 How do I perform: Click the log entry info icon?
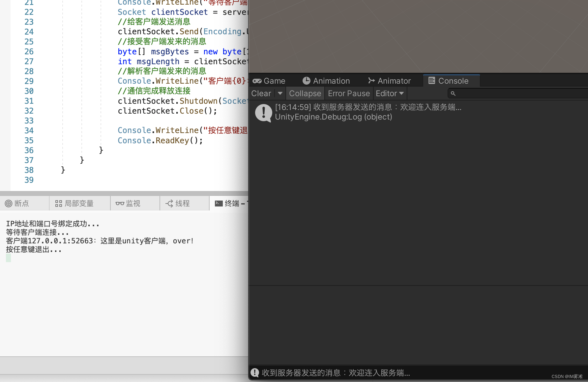(264, 113)
